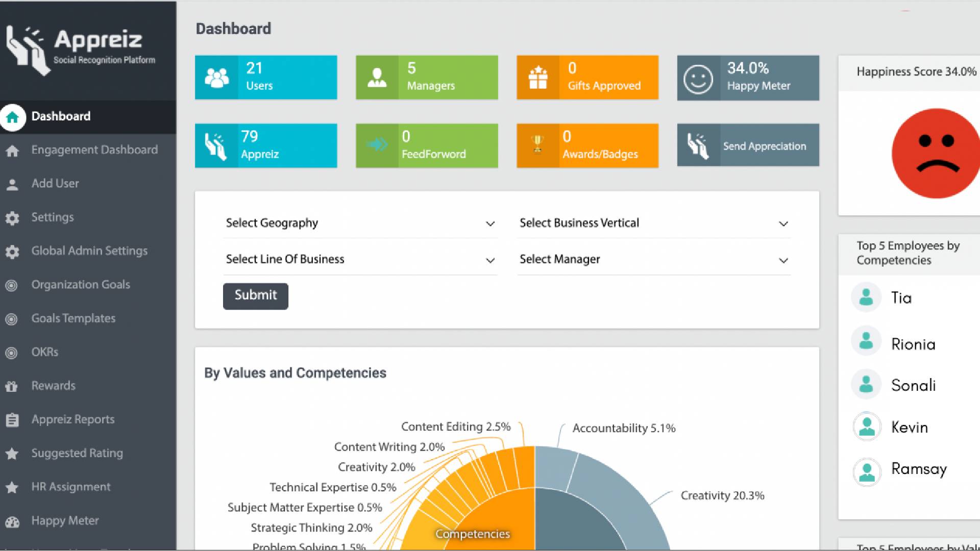
Task: Click the Appreiz clapping hands icon
Action: point(216,146)
